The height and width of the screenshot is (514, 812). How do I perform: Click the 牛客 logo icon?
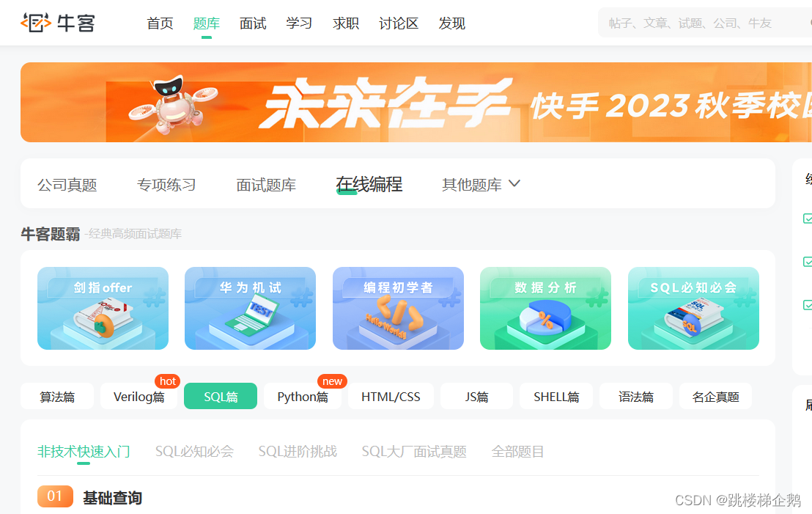point(36,23)
